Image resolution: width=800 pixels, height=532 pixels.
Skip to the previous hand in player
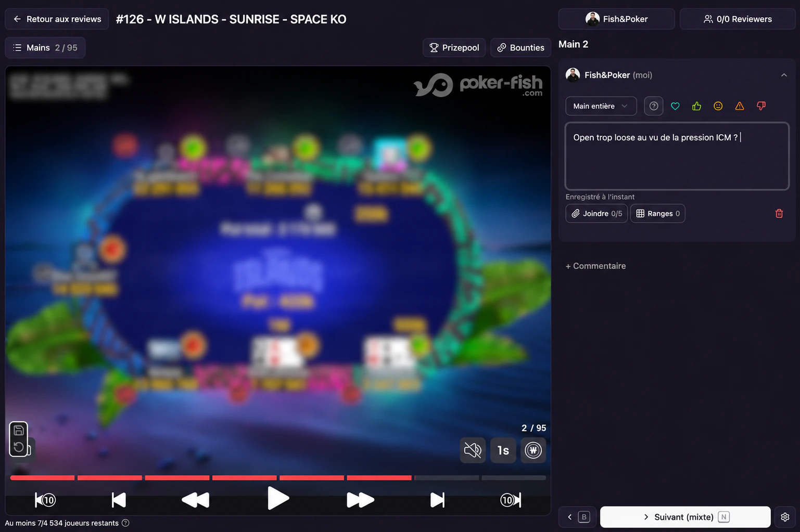pos(119,500)
